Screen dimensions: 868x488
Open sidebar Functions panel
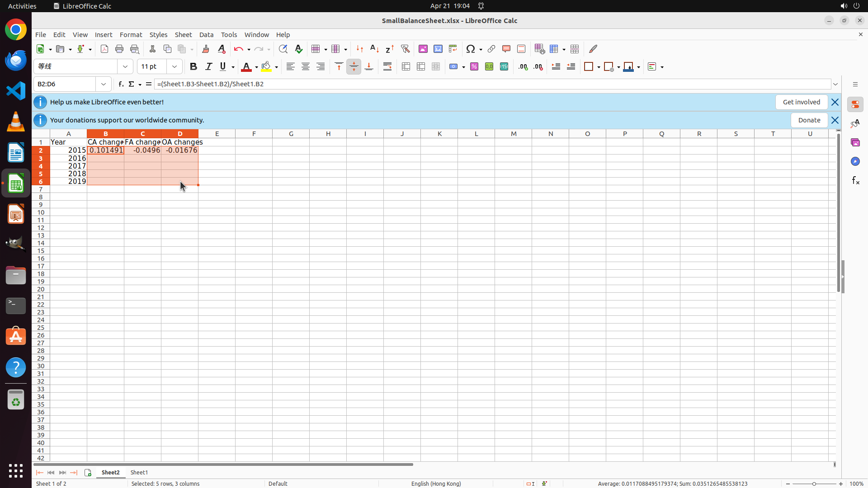click(855, 181)
